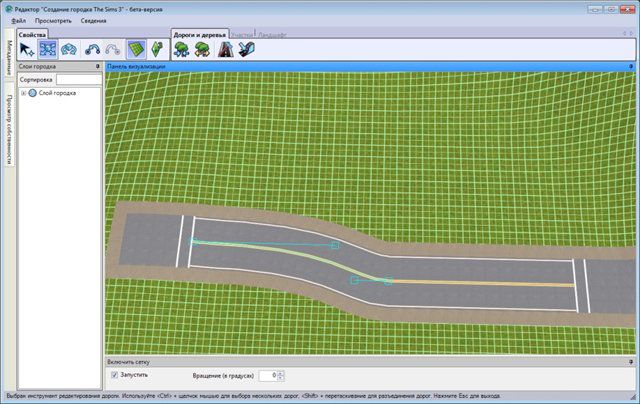This screenshot has height=404, width=640.
Task: Click the Сортировка input field
Action: (x=75, y=78)
